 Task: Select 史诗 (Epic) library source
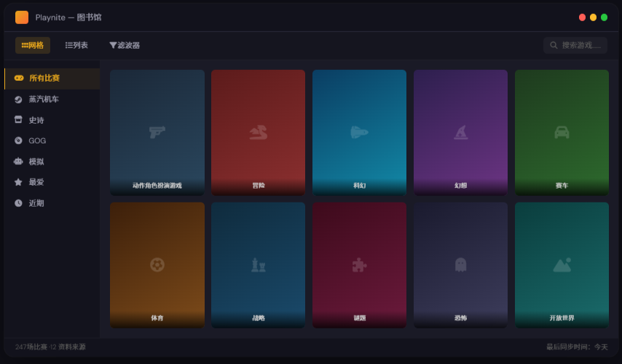pyautogui.click(x=52, y=119)
